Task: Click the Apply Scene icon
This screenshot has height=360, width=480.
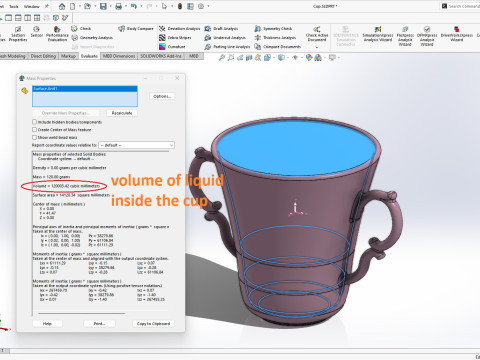Action: 318,58
